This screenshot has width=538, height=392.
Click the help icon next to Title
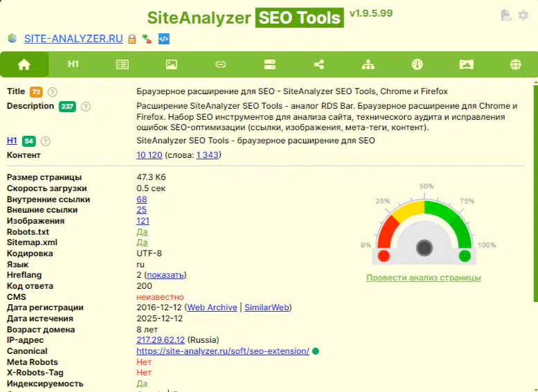53,92
